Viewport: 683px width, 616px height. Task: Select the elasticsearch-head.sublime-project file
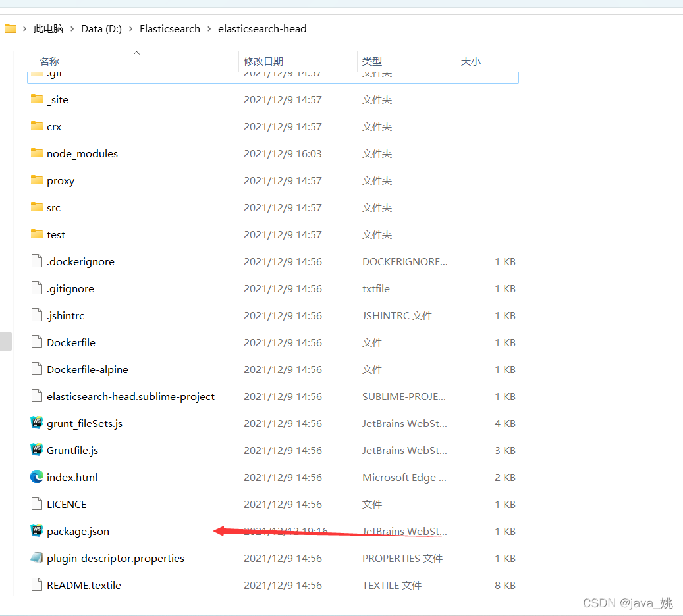(x=130, y=396)
